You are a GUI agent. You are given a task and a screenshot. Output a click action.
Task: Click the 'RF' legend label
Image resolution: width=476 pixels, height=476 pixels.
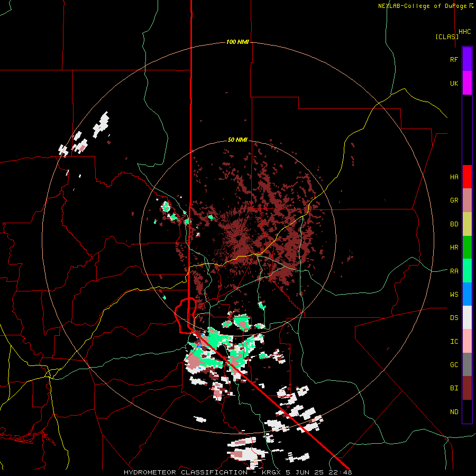tap(454, 60)
